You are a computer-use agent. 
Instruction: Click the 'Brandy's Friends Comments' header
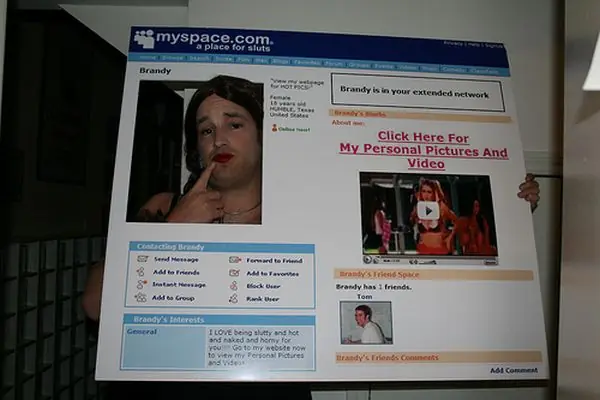(439, 357)
